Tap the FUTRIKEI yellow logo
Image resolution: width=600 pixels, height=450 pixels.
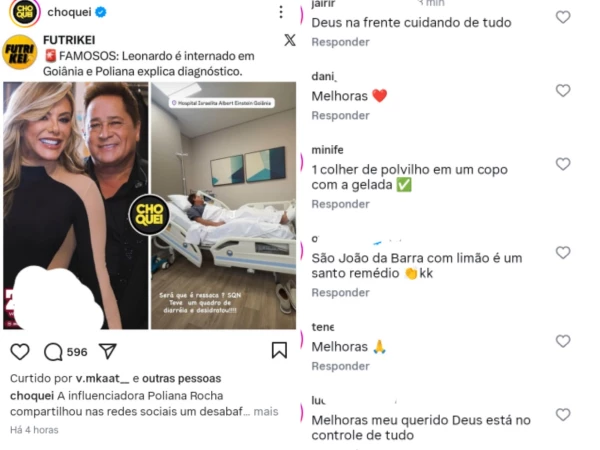20,52
